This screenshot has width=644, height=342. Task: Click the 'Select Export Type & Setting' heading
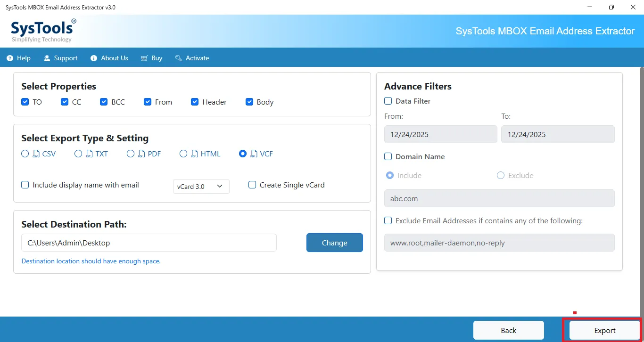[x=85, y=138]
